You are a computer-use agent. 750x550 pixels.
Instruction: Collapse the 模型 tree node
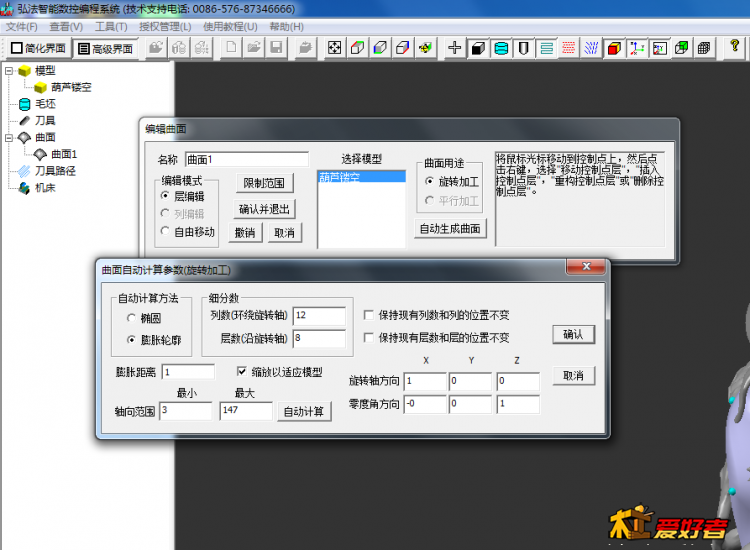coord(9,71)
